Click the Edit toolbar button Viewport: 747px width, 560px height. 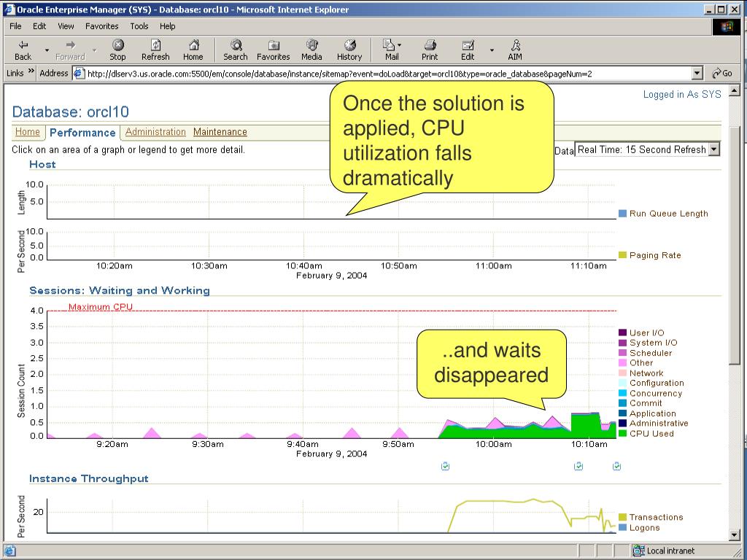[468, 50]
